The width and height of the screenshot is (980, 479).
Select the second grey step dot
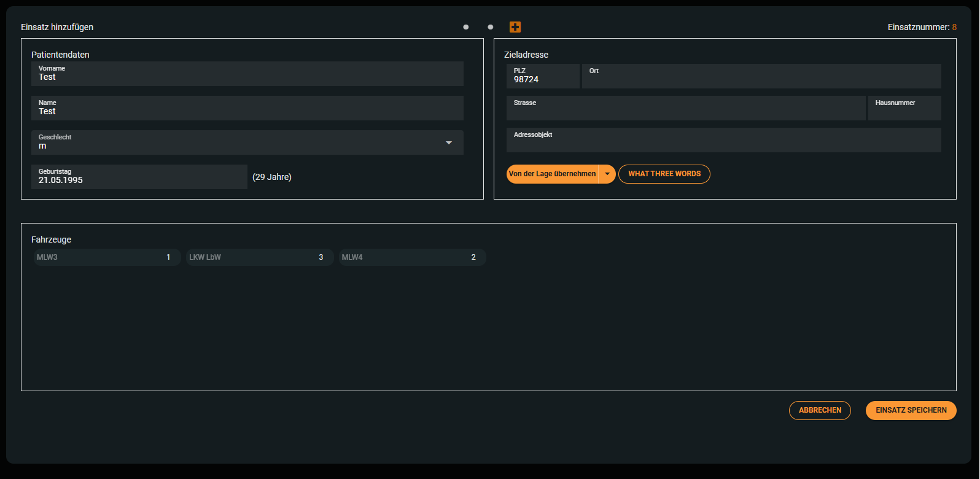pos(490,27)
